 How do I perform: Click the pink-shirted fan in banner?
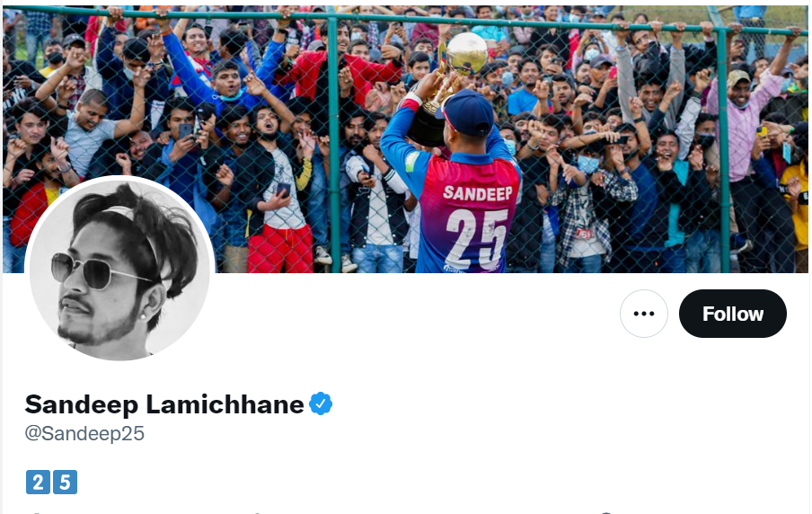(741, 122)
